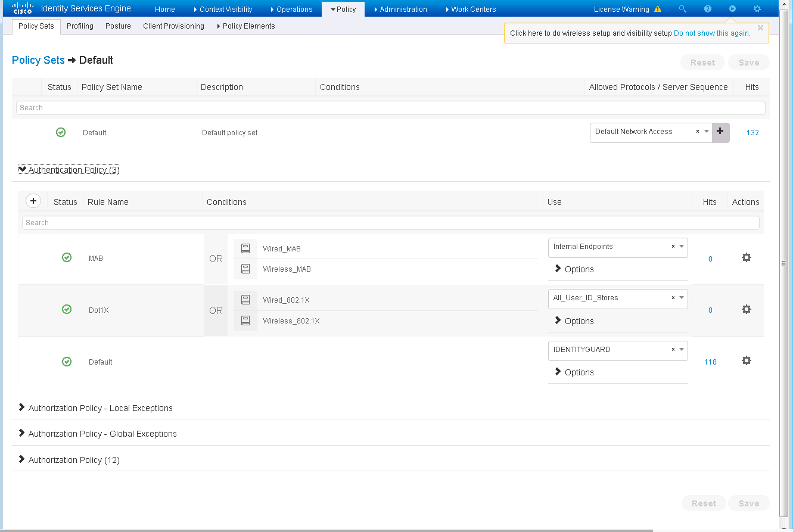Expand Options under Dot1X rule
The image size is (793, 532).
tap(574, 321)
